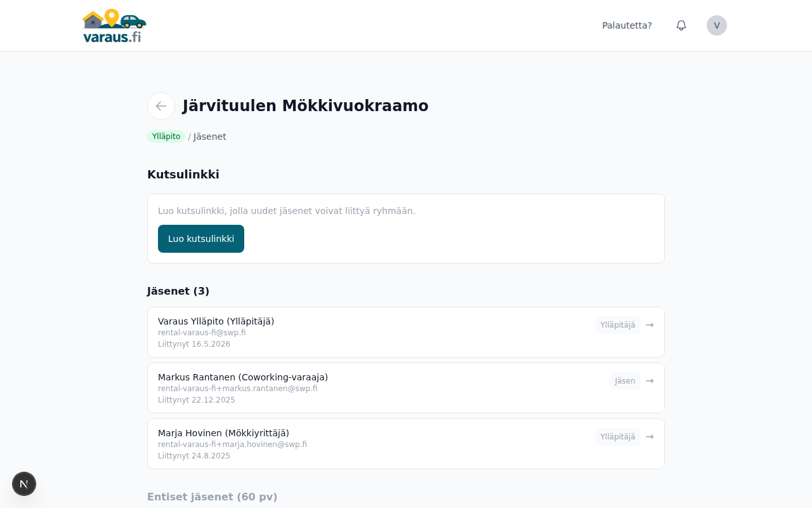Viewport: 812px width, 508px height.
Task: Open the notifications bell
Action: (x=681, y=25)
